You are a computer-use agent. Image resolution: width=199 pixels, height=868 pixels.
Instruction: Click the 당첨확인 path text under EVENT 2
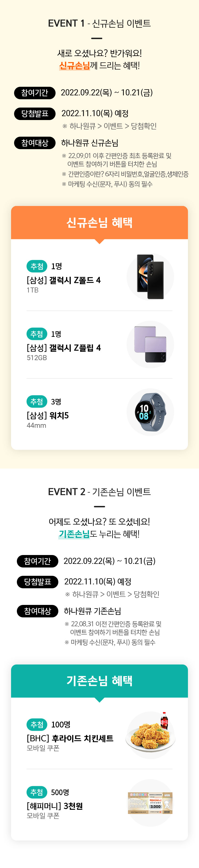click(146, 594)
